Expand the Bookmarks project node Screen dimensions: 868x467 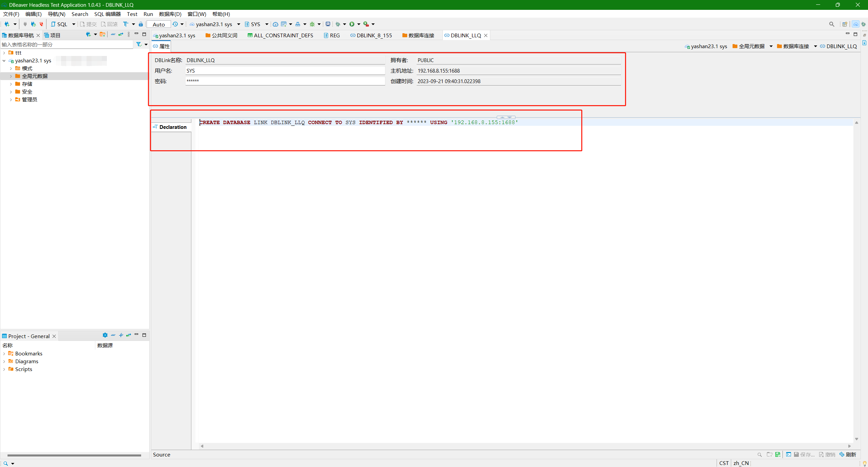pyautogui.click(x=4, y=354)
